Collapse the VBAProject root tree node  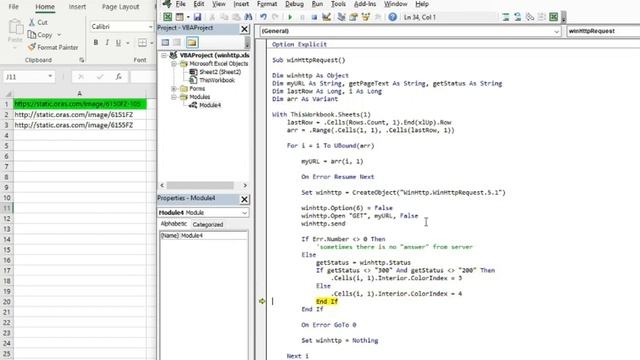pyautogui.click(x=164, y=55)
